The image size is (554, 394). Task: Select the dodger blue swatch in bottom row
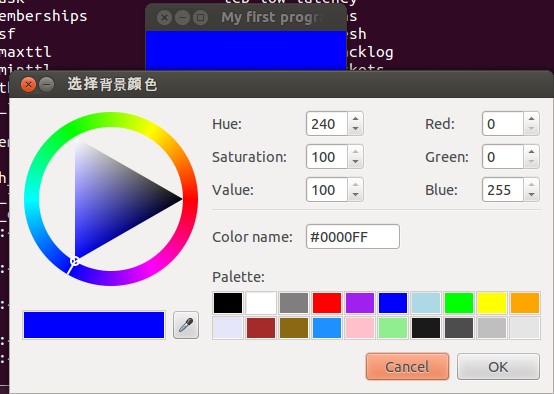(x=327, y=328)
